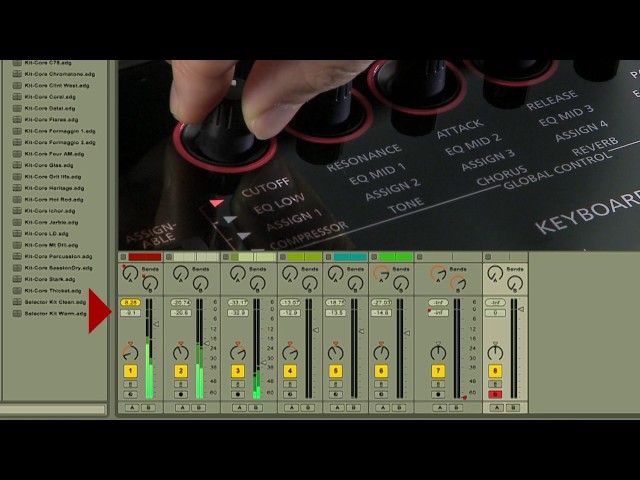Click the pan knob on track 6
The width and height of the screenshot is (640, 480).
pyautogui.click(x=381, y=352)
